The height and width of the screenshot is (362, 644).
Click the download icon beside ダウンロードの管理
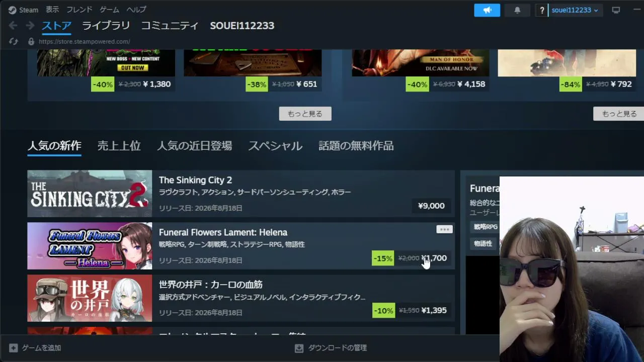click(299, 348)
